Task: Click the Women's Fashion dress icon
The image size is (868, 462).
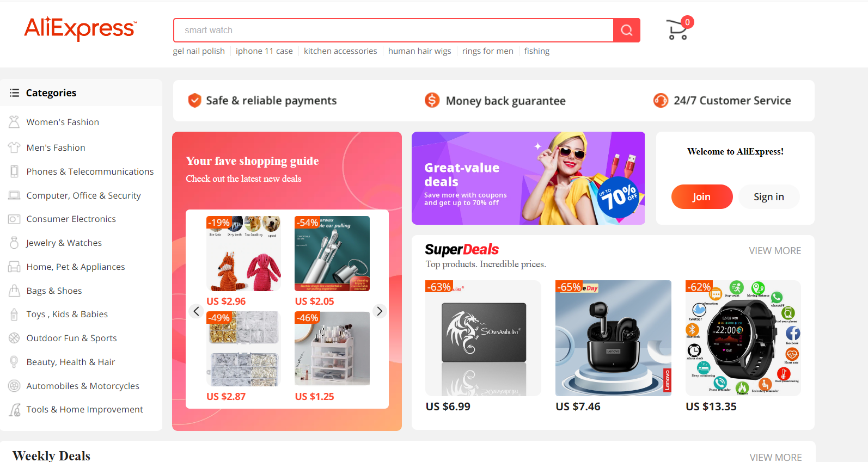Action: tap(14, 122)
